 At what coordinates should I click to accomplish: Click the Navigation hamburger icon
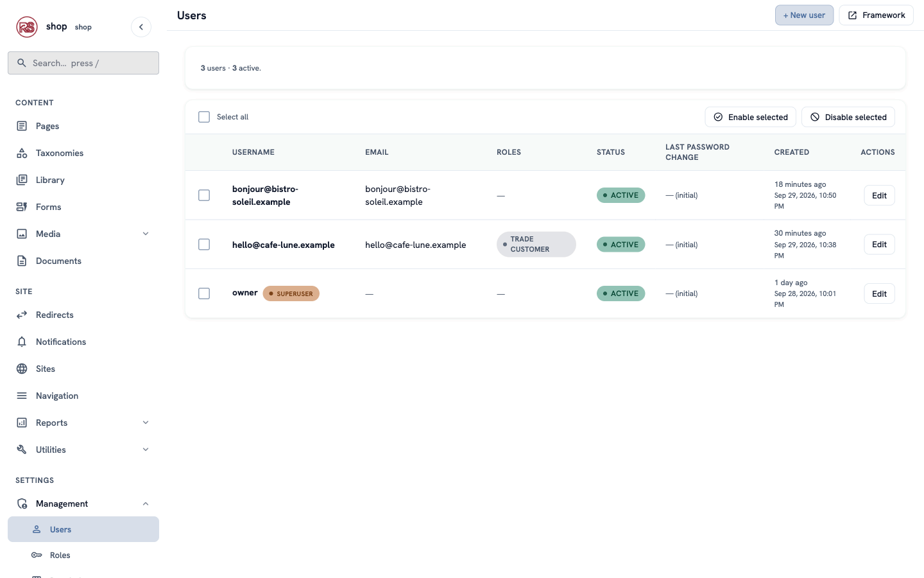tap(22, 396)
